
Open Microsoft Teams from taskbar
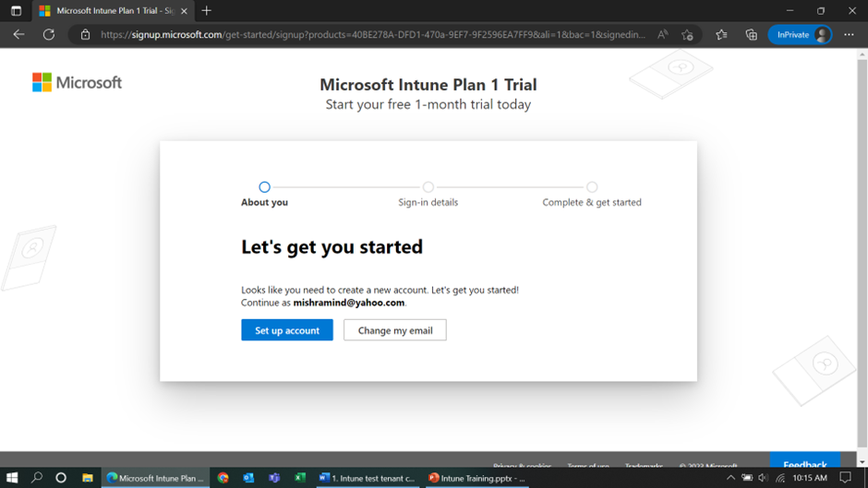pyautogui.click(x=274, y=478)
